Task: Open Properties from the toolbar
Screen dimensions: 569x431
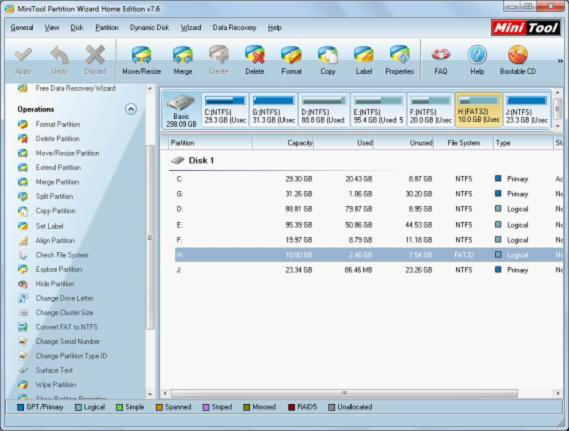Action: coord(400,60)
